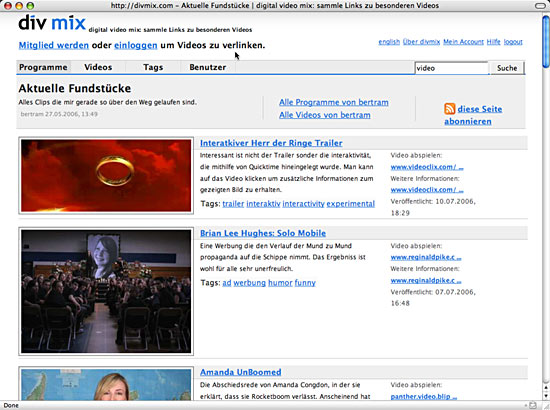Select the Benutzer tab
Viewport: 550px width, 410px height.
click(208, 67)
